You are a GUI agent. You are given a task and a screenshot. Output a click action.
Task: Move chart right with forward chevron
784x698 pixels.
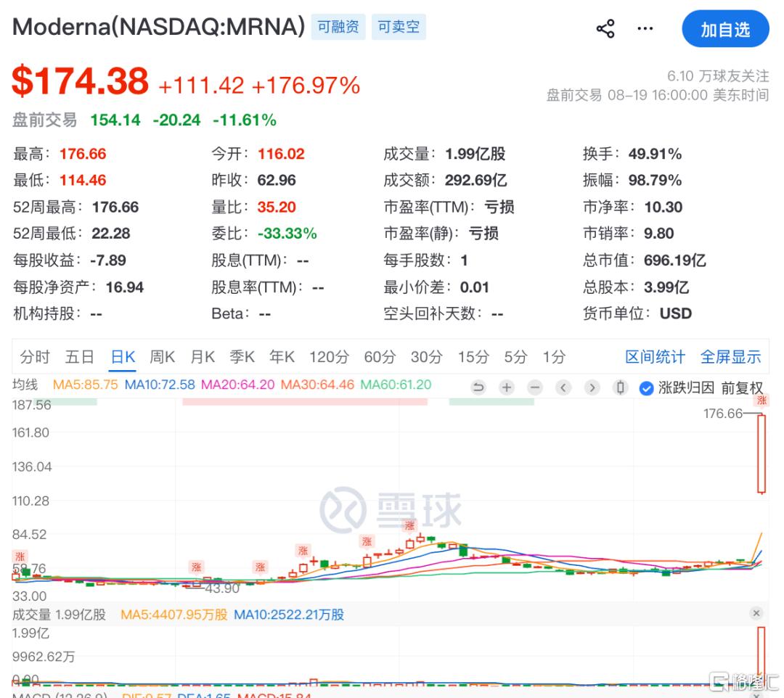point(592,387)
